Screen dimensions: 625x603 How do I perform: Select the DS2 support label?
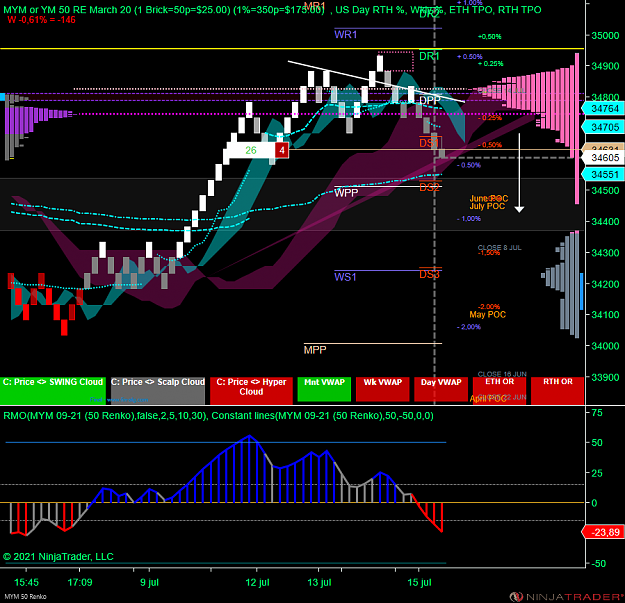click(429, 187)
